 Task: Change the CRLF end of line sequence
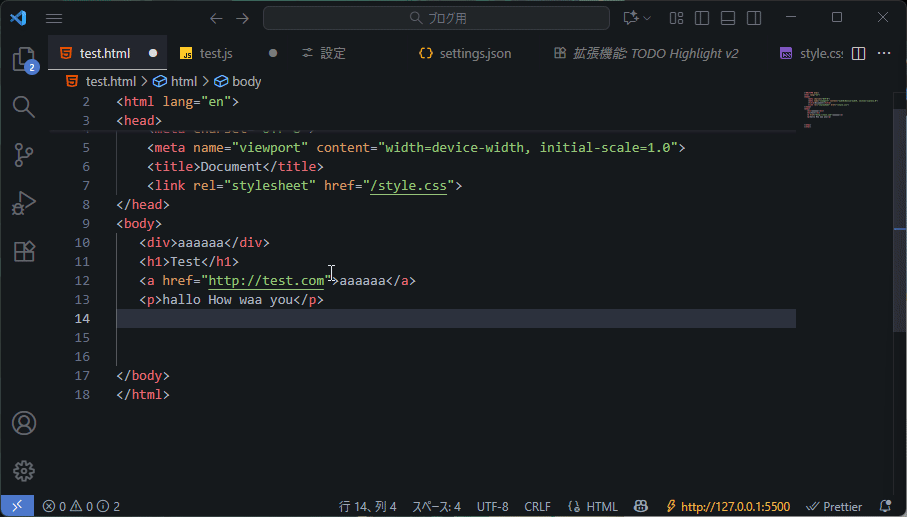537,507
